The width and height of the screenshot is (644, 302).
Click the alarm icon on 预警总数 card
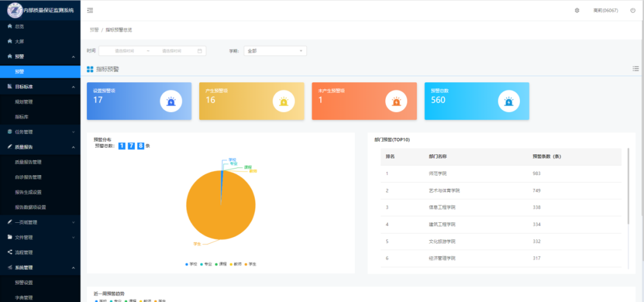pyautogui.click(x=509, y=102)
